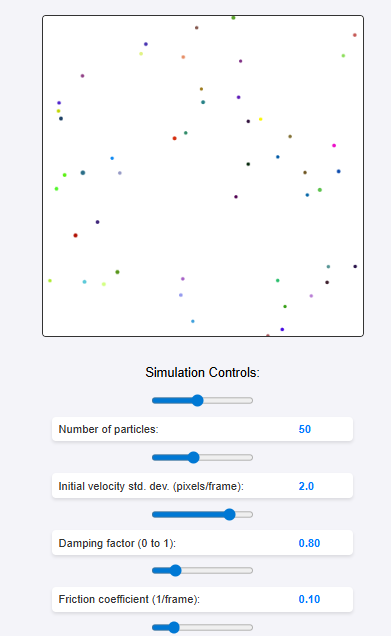Click the Initial velocity std. dev. slider handle
This screenshot has width=391, height=636.
tap(194, 458)
